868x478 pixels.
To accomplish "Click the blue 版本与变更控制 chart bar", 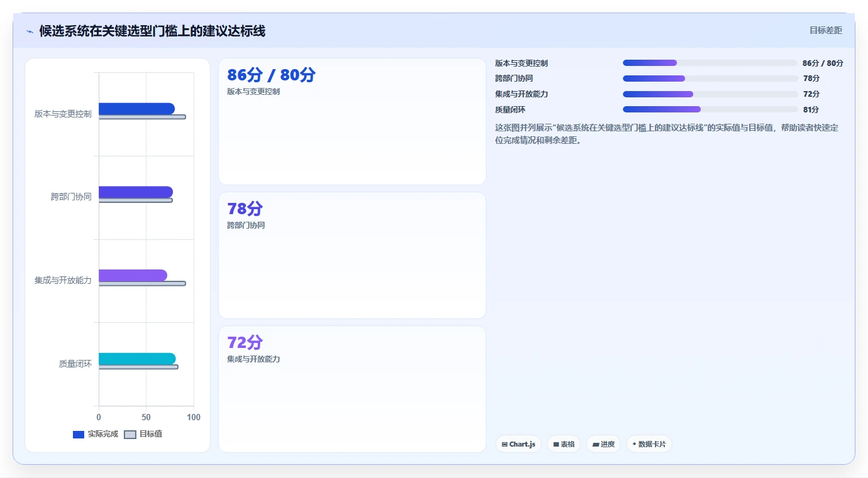I will [x=136, y=109].
